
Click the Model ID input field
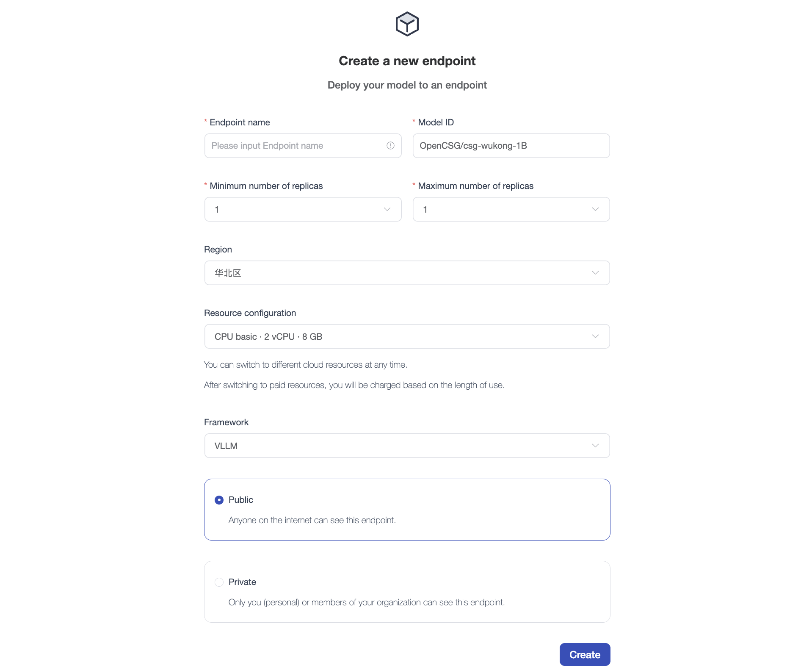point(511,146)
